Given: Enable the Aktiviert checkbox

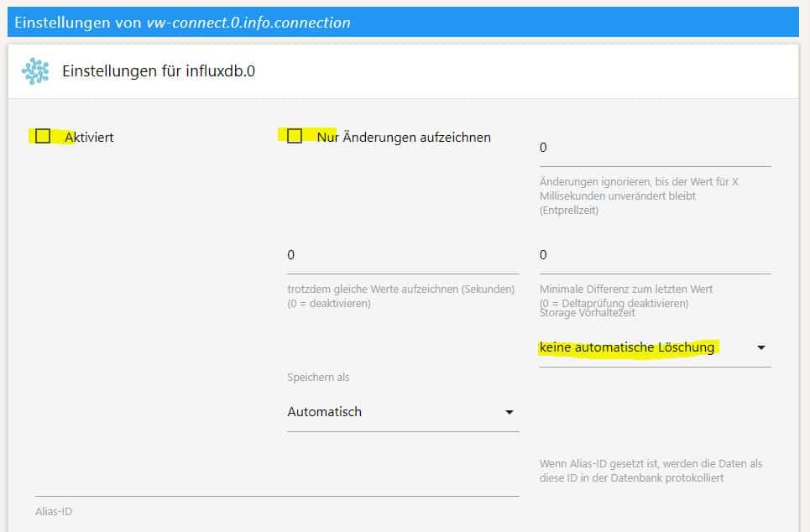Looking at the screenshot, I should point(42,136).
